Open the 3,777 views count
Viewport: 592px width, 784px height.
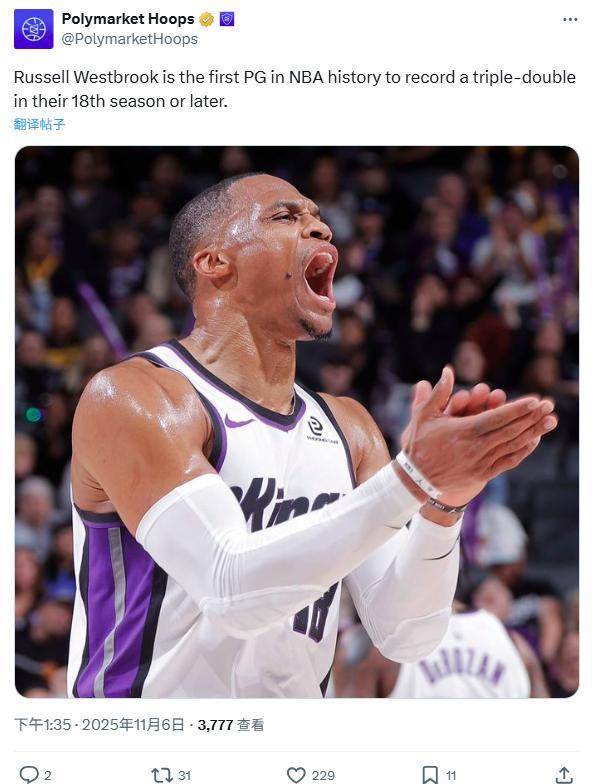pyautogui.click(x=230, y=724)
